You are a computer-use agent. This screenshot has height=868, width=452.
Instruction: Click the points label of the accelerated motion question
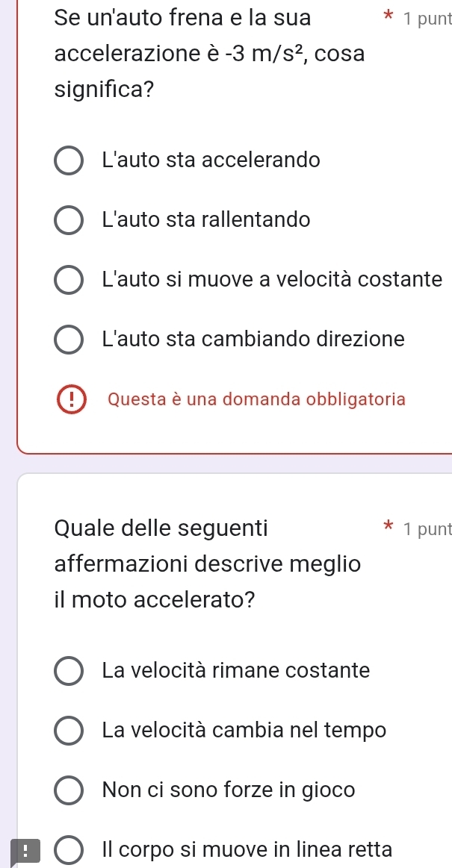coord(426,530)
